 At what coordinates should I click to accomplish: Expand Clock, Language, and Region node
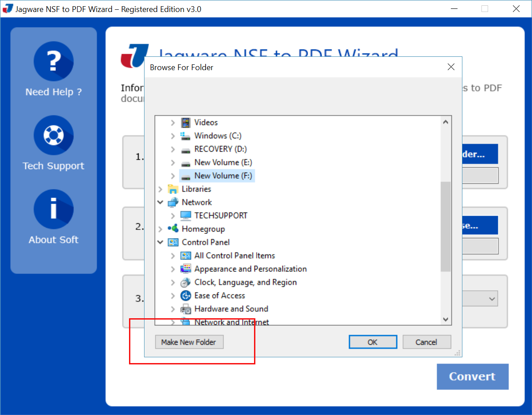pos(173,282)
